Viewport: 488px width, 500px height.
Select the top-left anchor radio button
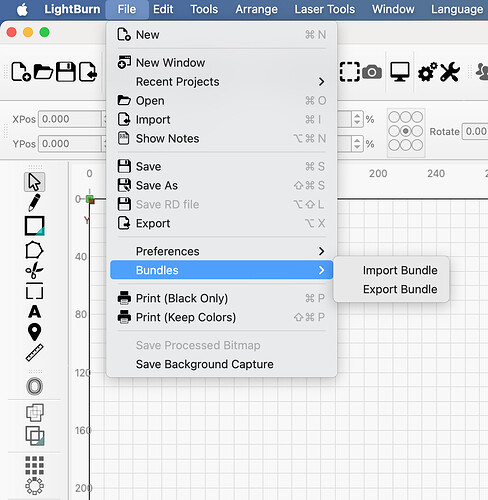coord(394,117)
